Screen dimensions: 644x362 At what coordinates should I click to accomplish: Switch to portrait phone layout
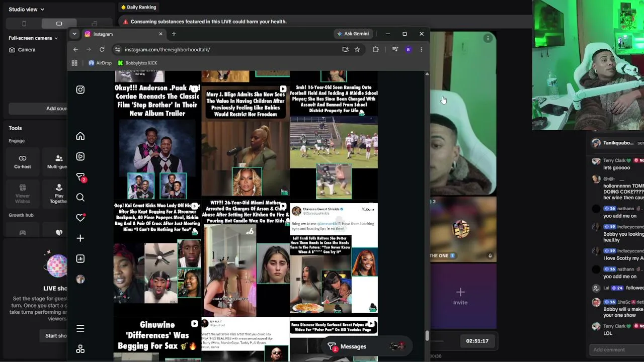tap(24, 24)
